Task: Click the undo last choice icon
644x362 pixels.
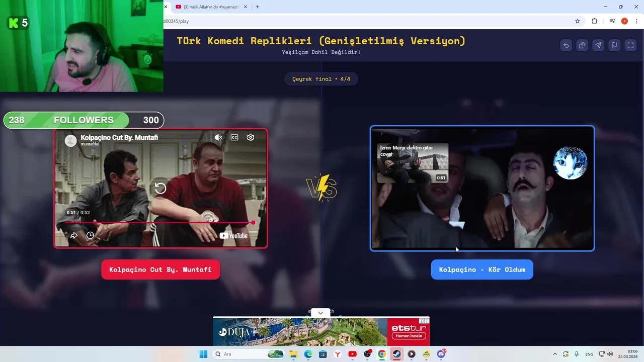Action: (x=566, y=45)
